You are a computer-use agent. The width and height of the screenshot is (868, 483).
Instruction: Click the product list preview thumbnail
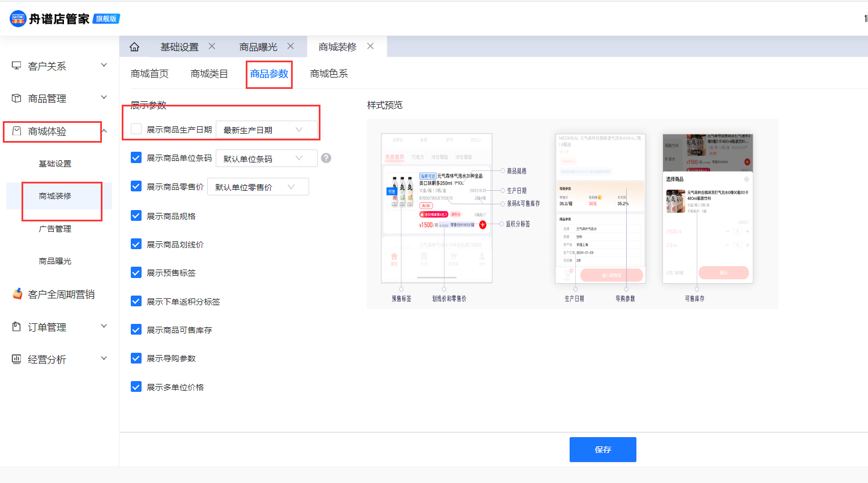[x=437, y=208]
